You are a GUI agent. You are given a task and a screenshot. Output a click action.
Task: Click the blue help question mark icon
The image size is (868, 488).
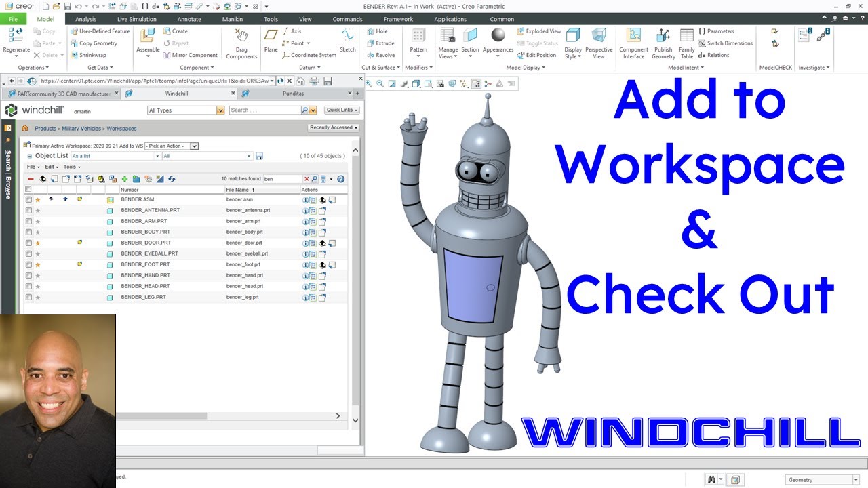tap(341, 179)
